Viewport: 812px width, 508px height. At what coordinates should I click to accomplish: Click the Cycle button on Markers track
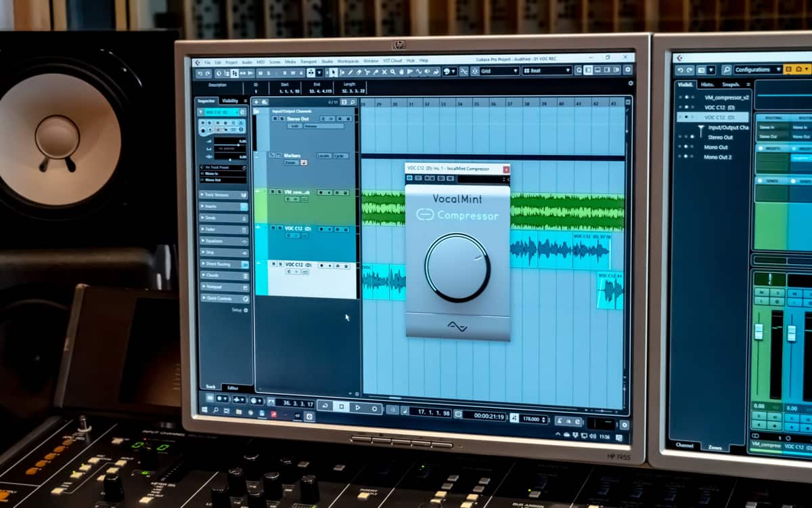pos(341,156)
